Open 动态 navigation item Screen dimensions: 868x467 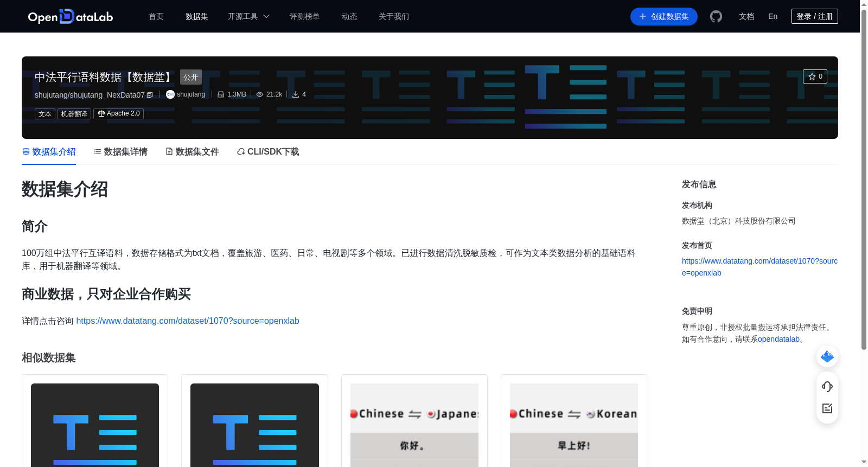pyautogui.click(x=349, y=16)
